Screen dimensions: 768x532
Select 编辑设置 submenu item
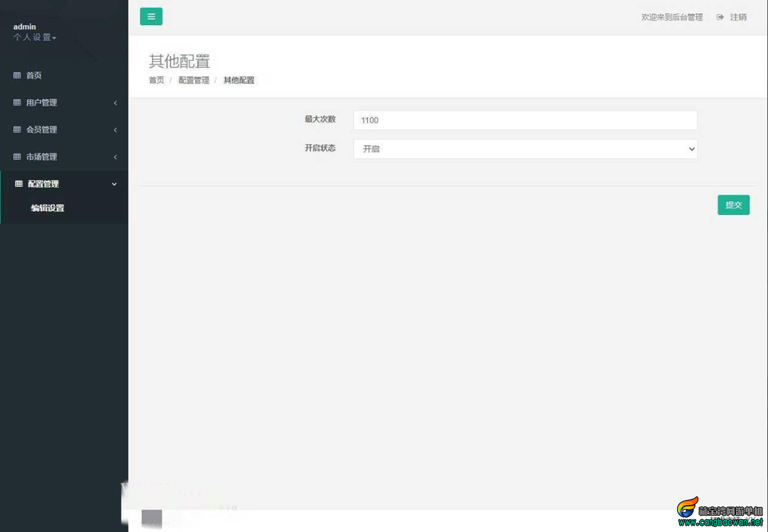48,208
